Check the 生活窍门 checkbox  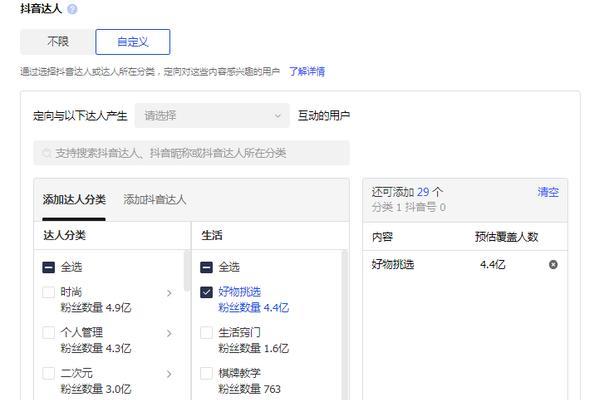[206, 333]
